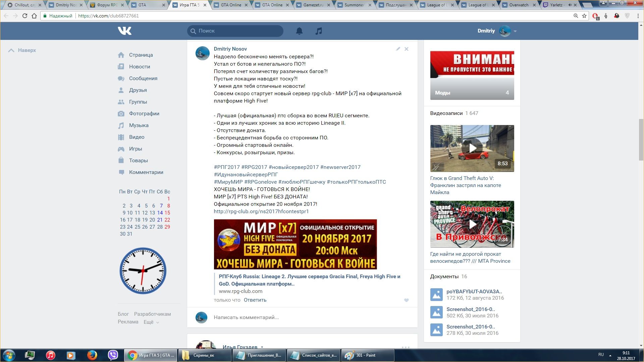Viewport: 644px width, 362px height.
Task: Open Новости in the sidebar
Action: click(140, 67)
